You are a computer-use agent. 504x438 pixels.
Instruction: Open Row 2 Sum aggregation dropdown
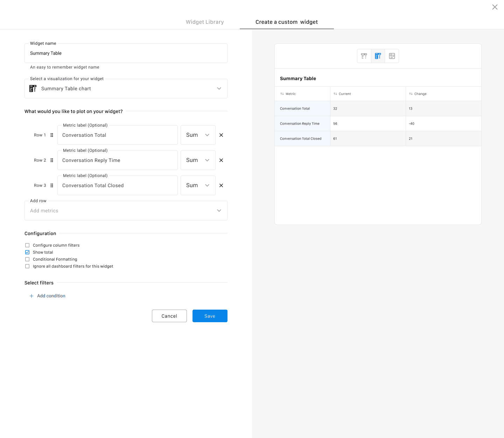[x=198, y=160]
